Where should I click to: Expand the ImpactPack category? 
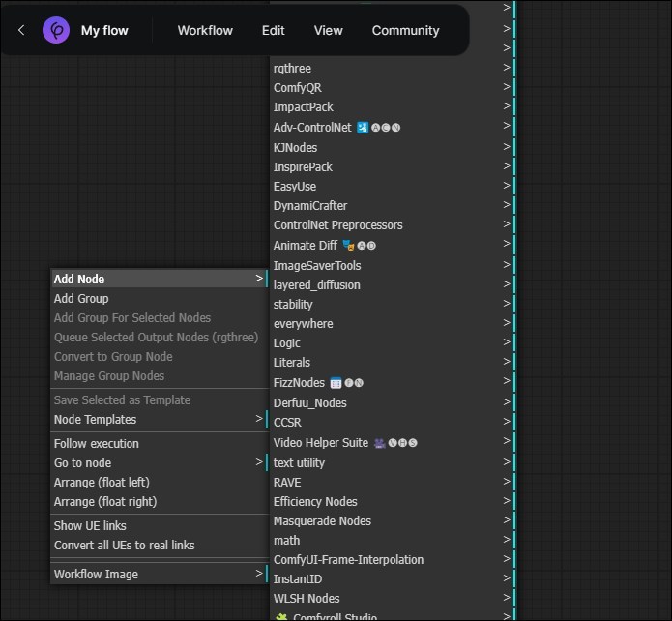(x=393, y=106)
